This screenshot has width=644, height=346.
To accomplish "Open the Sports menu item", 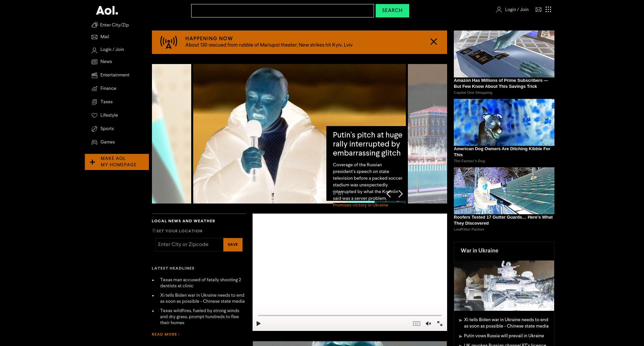I will tap(107, 129).
